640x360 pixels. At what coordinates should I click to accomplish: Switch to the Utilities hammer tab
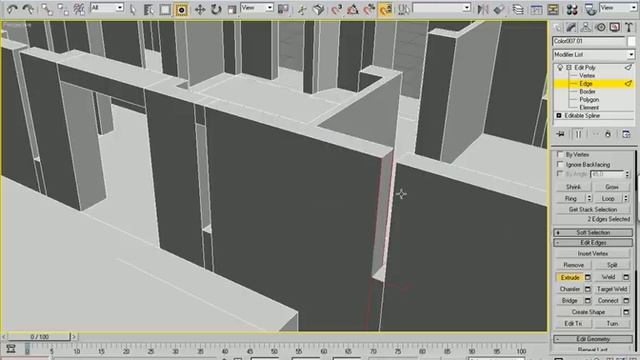coord(629,27)
